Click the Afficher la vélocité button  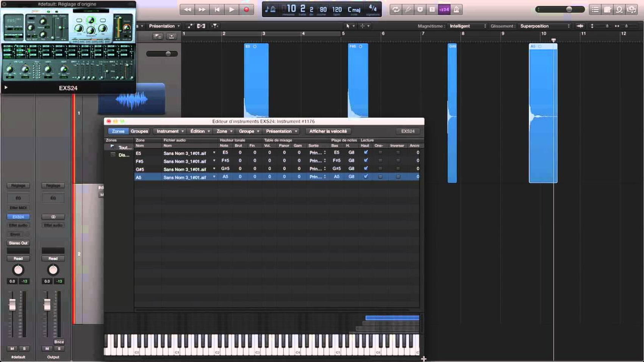328,131
